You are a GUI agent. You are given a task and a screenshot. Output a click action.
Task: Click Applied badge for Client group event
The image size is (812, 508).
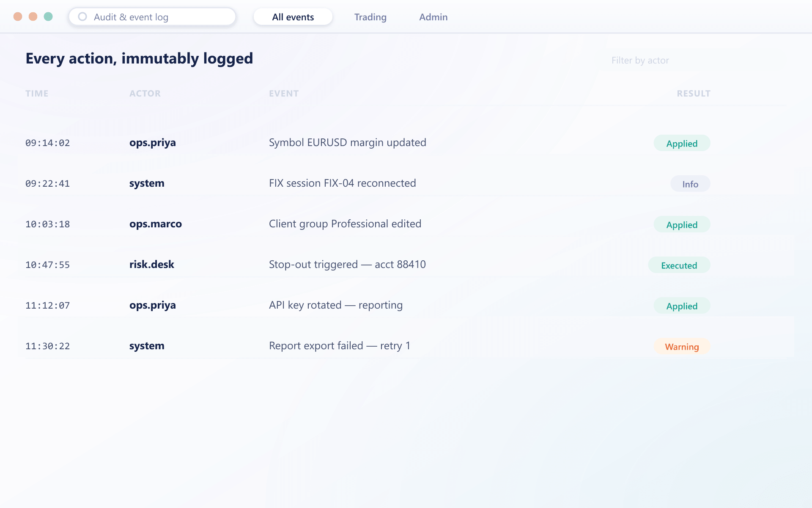click(x=682, y=224)
